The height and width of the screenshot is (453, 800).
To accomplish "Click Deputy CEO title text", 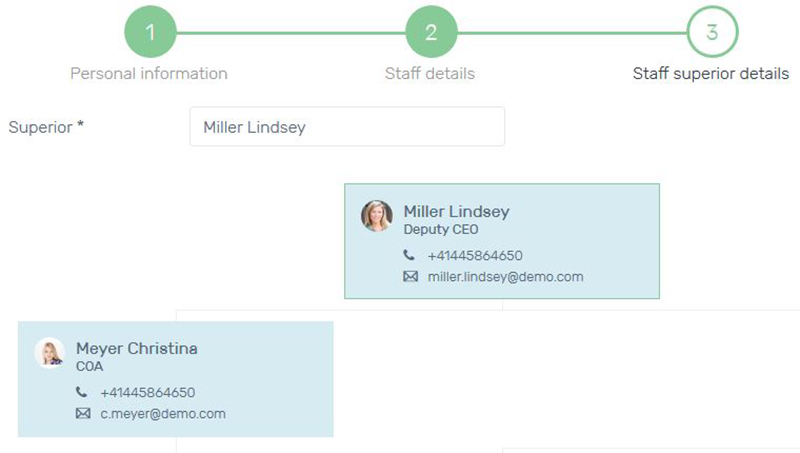I will tap(441, 230).
